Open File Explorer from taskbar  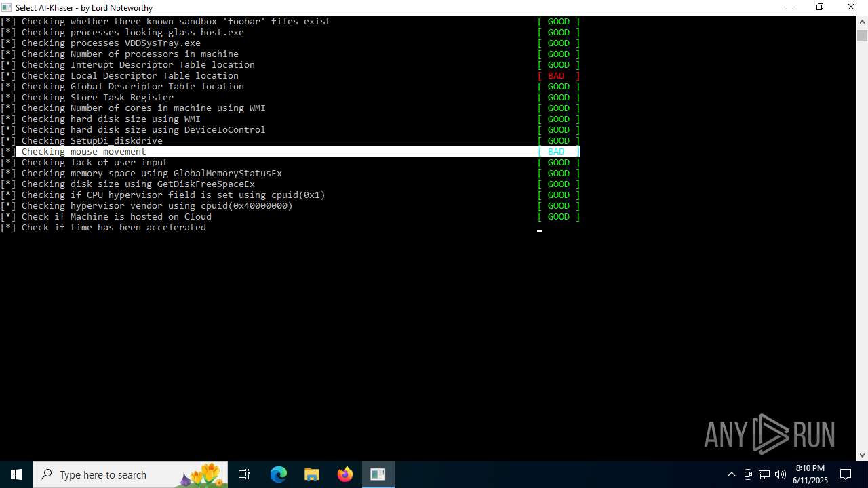click(x=311, y=474)
